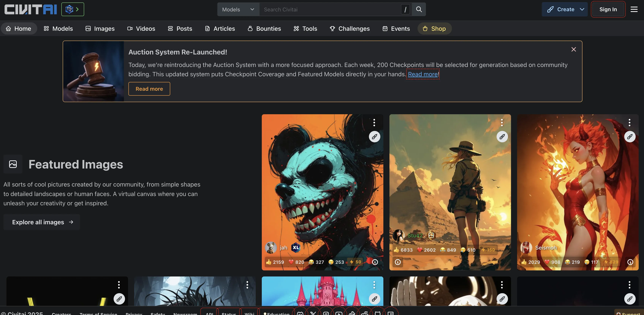Open the Tools tab

pyautogui.click(x=305, y=28)
